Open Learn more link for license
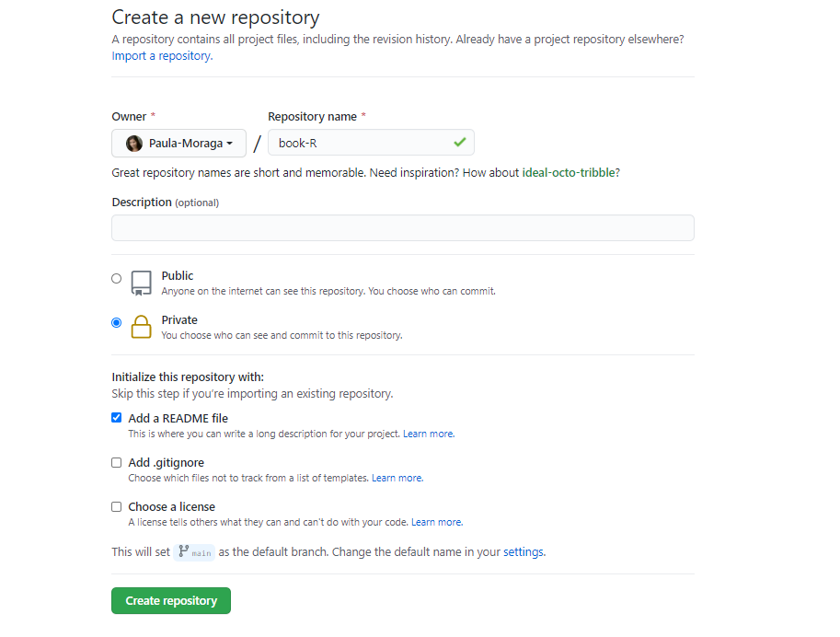Image resolution: width=840 pixels, height=637 pixels. pos(437,522)
